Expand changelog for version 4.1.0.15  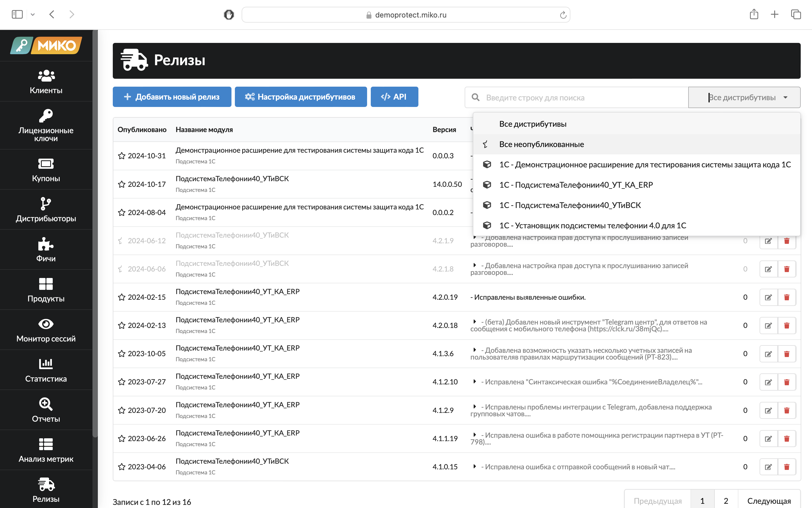475,466
